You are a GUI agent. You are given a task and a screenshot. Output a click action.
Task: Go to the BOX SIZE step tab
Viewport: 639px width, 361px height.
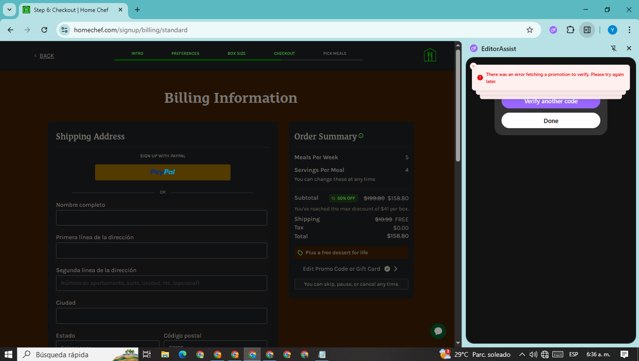[x=236, y=53]
